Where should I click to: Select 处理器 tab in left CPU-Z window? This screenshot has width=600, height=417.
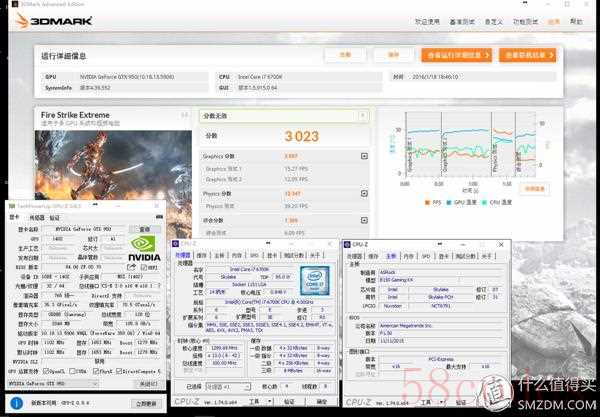tap(183, 255)
